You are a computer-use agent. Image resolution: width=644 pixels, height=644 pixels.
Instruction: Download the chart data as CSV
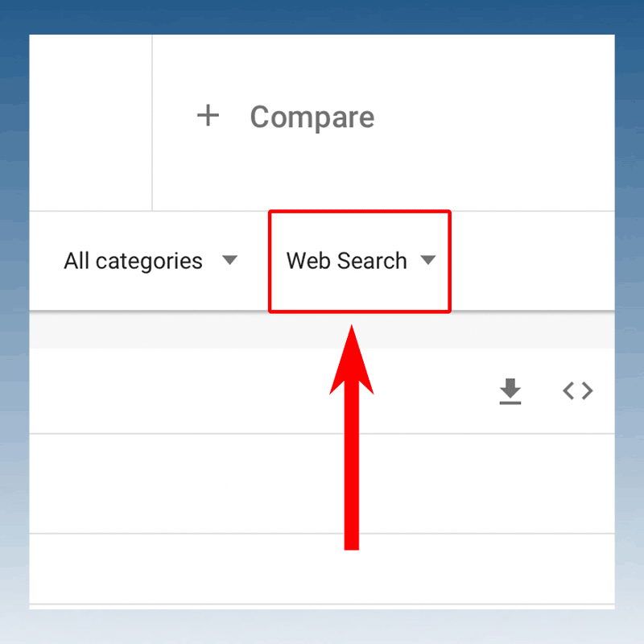510,391
